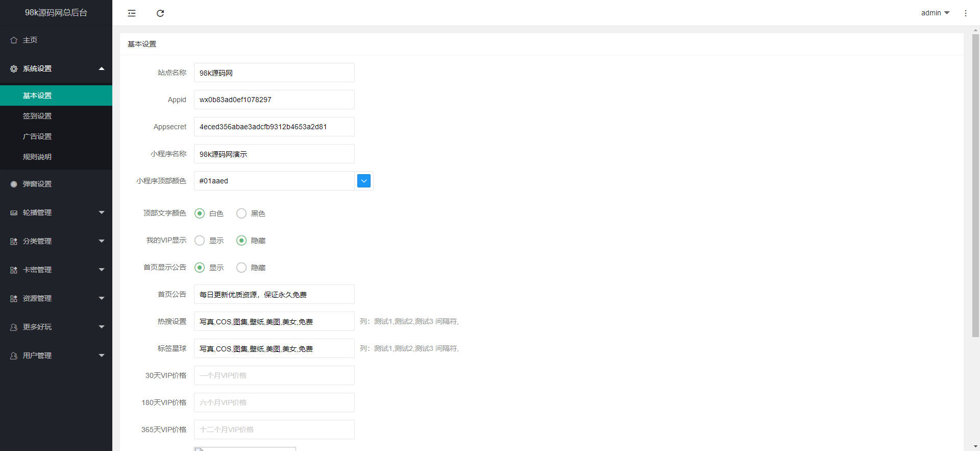Expand the 更多好玩 submenu arrow
Viewport: 980px width, 451px height.
[102, 327]
